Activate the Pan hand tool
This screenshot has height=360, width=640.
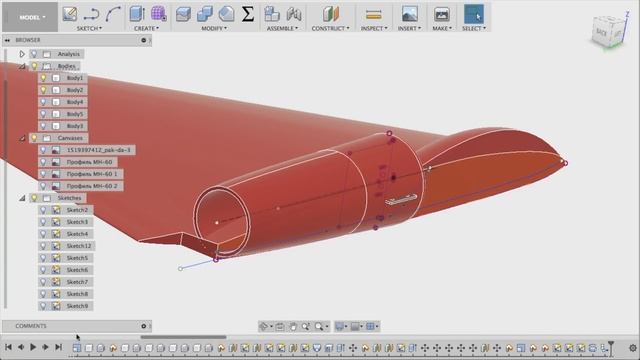293,326
